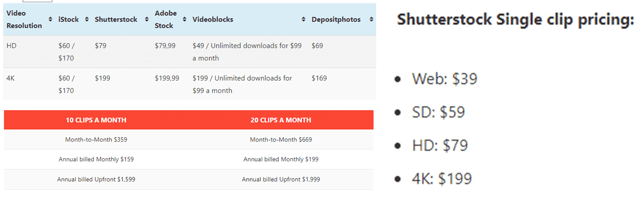This screenshot has height=198, width=644.
Task: Sort the table by iStock column arrows
Action: point(86,19)
